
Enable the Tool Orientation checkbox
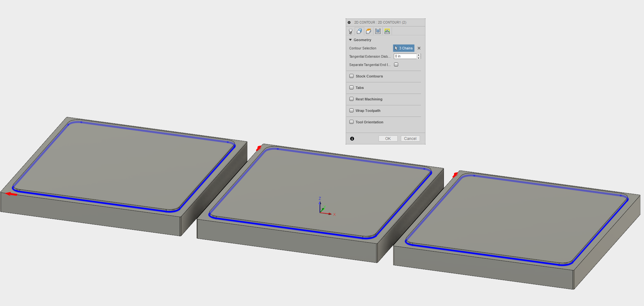tap(351, 122)
